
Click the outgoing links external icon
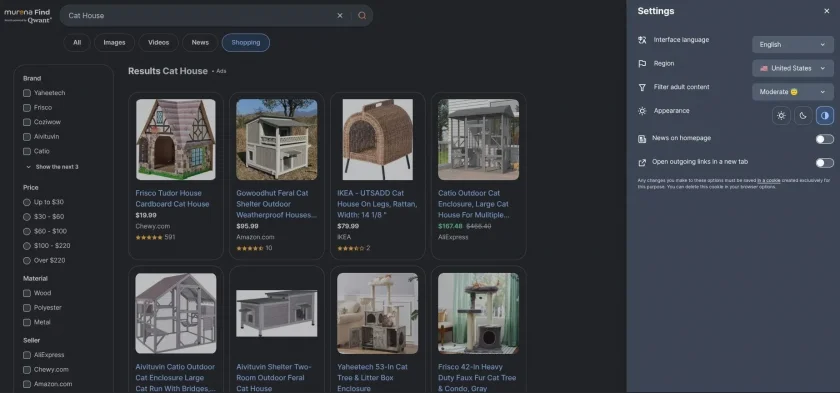coord(642,162)
